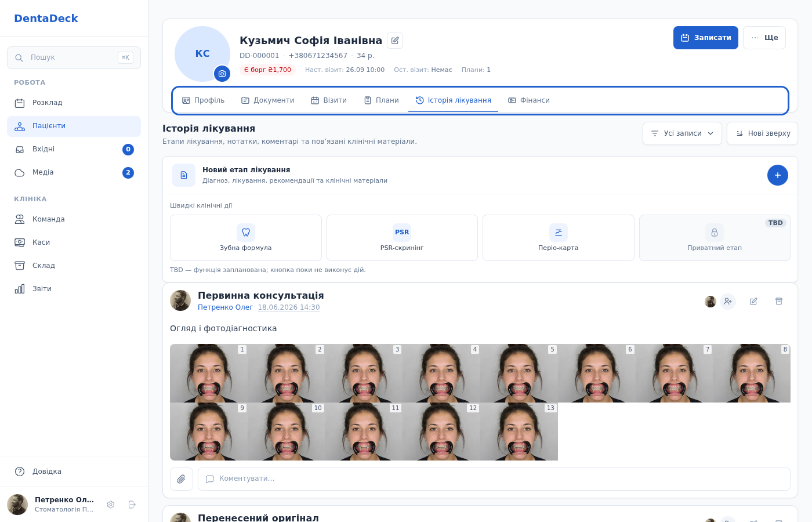Edit the Первинна консультація entry
Image resolution: width=812 pixels, height=522 pixels.
coord(753,302)
